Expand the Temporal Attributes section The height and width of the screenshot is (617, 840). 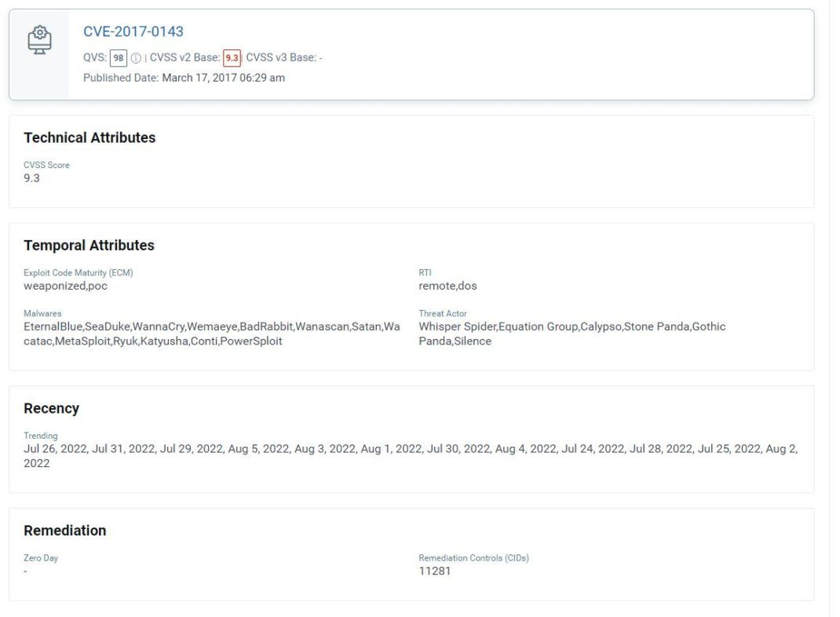point(89,245)
